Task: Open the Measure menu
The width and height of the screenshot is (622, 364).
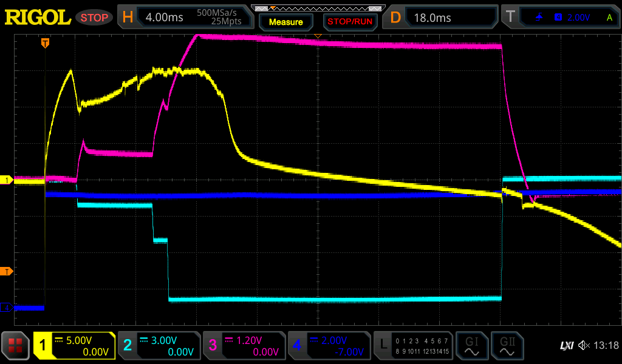Action: click(286, 22)
